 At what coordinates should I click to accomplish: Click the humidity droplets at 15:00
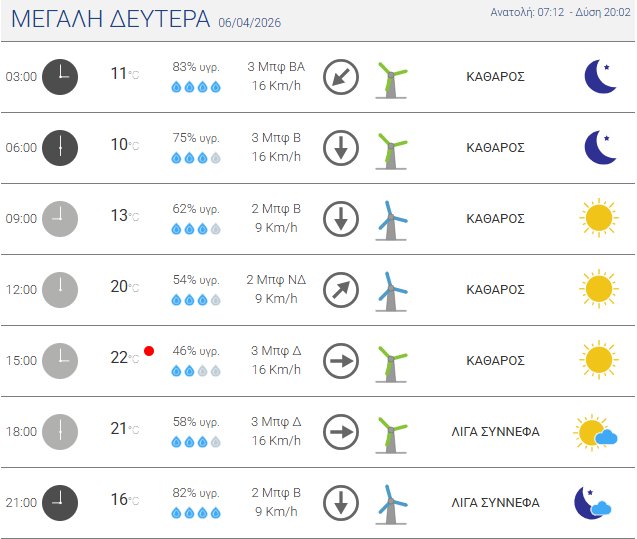[x=196, y=370]
